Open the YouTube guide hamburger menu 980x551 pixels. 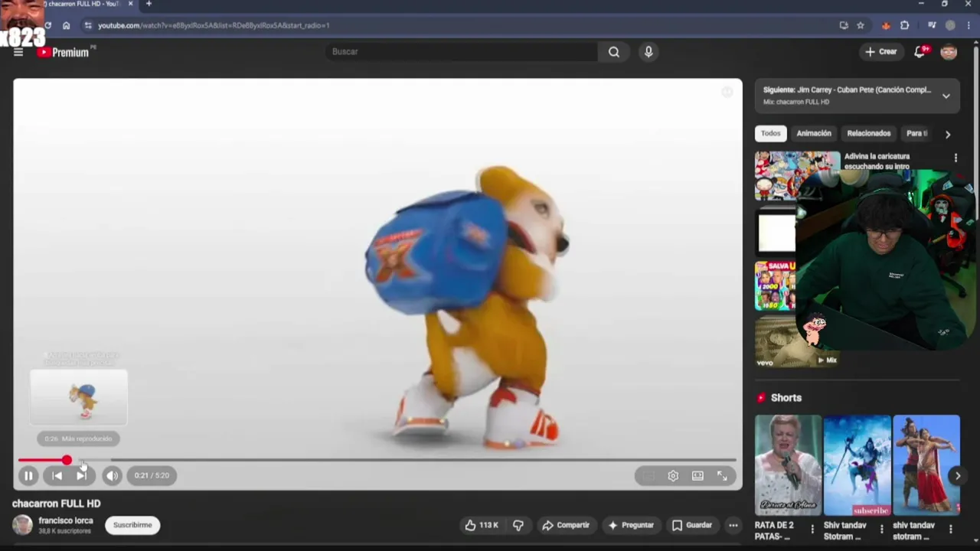(18, 52)
